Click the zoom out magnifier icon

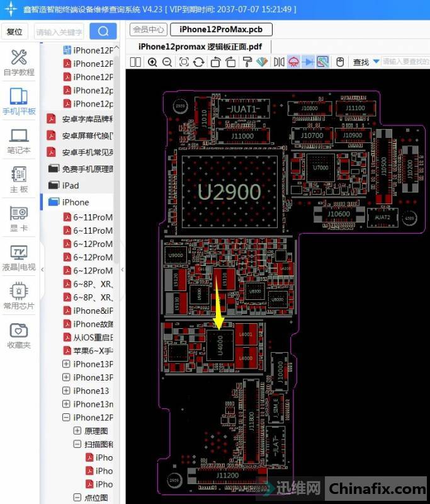pyautogui.click(x=167, y=62)
